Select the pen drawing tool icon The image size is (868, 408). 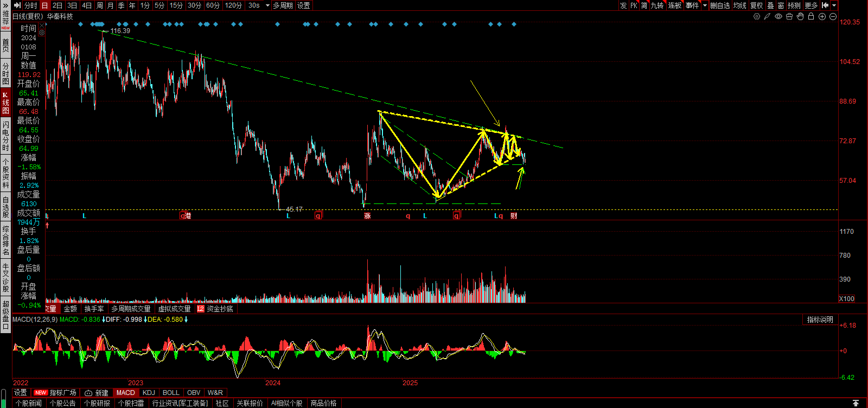[x=768, y=16]
